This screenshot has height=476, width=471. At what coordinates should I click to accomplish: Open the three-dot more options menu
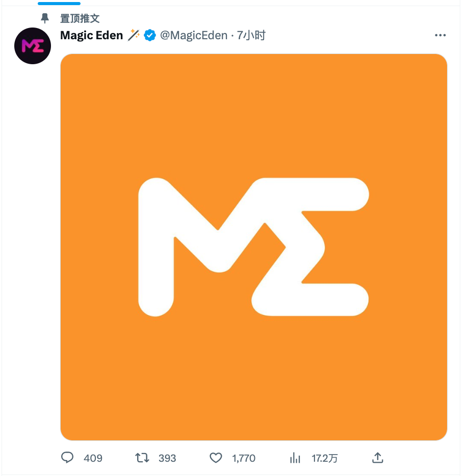pyautogui.click(x=440, y=35)
